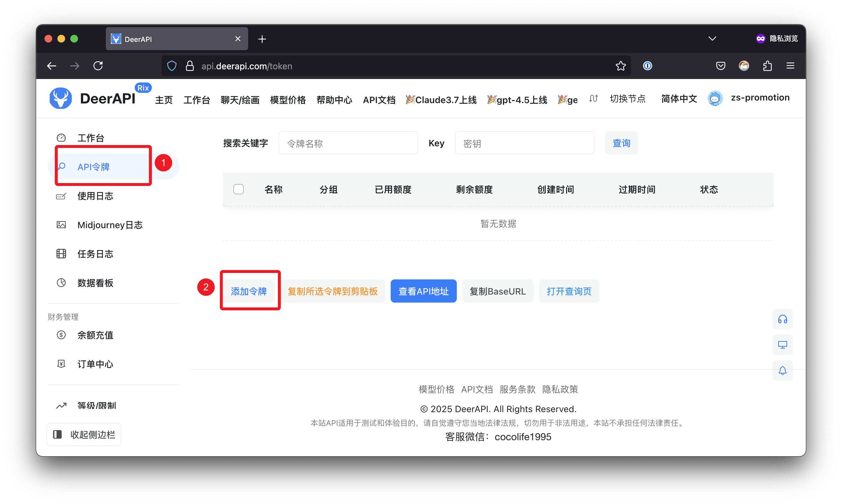Click the 数据看板 pie chart icon
Image resolution: width=842 pixels, height=504 pixels.
click(61, 283)
